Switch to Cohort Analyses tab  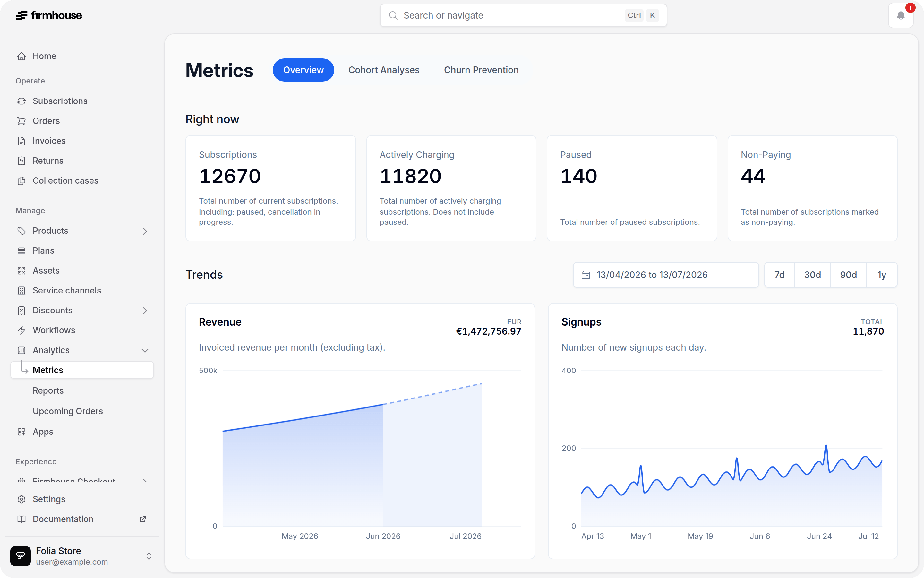click(384, 70)
